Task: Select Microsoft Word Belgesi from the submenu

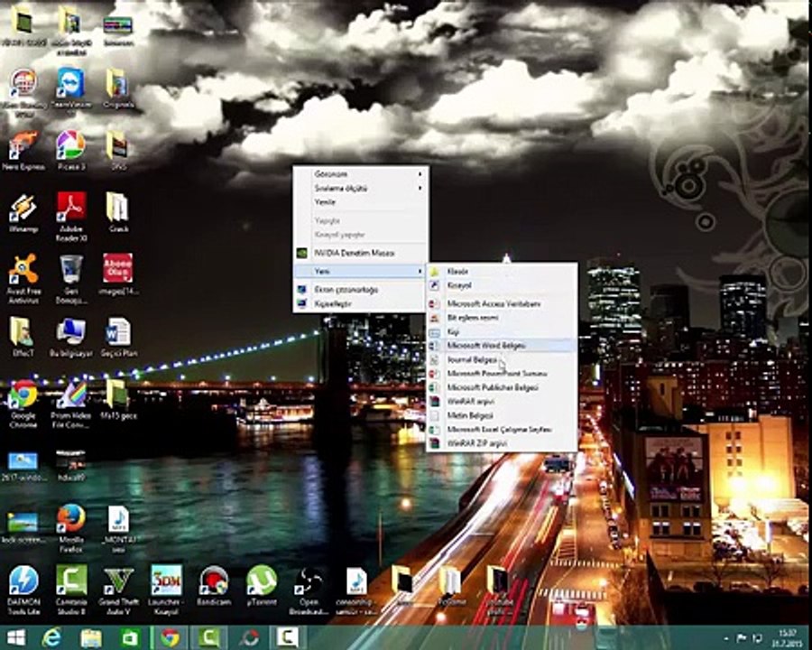Action: (x=486, y=345)
